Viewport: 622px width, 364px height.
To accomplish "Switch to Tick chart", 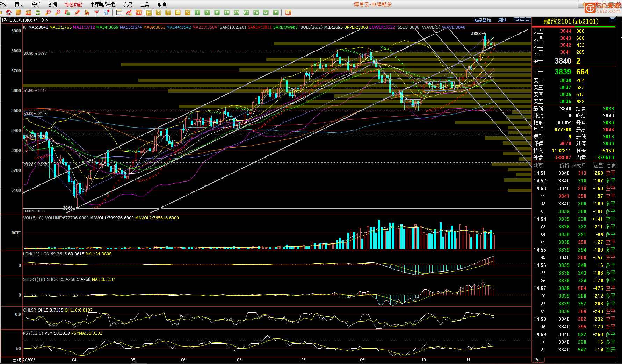I will click(139, 13).
